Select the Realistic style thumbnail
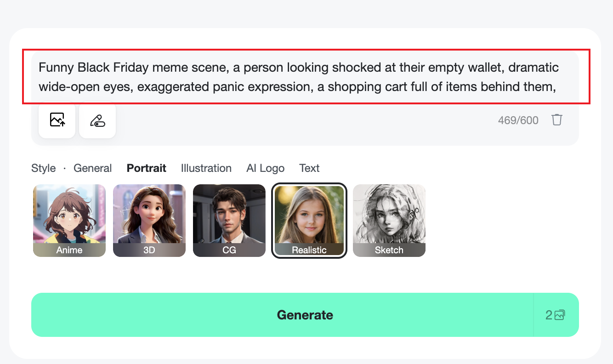Image resolution: width=613 pixels, height=364 pixels. coord(309,220)
